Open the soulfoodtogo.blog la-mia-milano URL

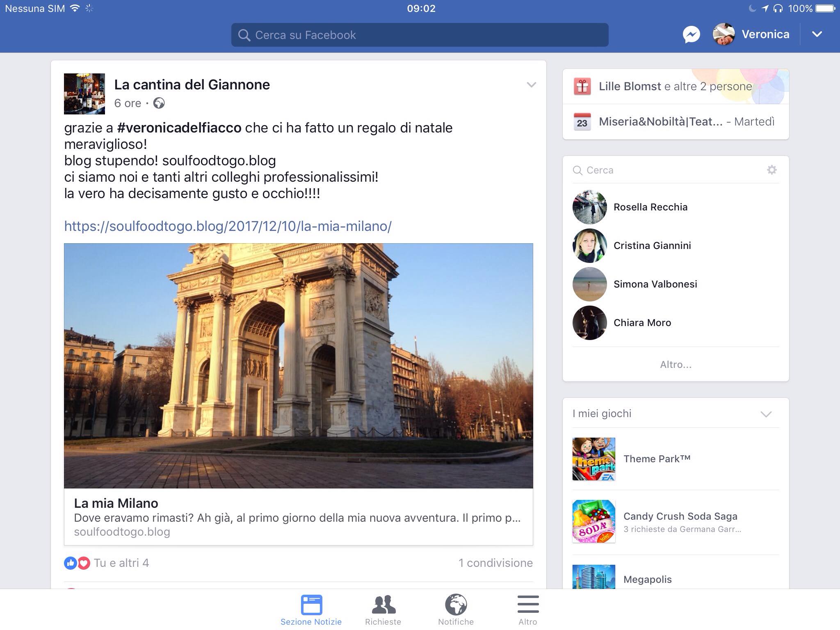(x=228, y=226)
